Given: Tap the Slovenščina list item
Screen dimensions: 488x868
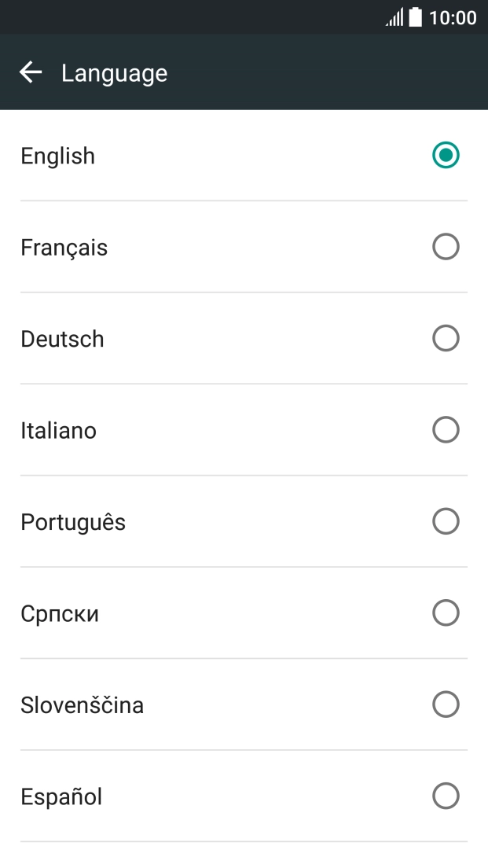Looking at the screenshot, I should (x=82, y=704).
